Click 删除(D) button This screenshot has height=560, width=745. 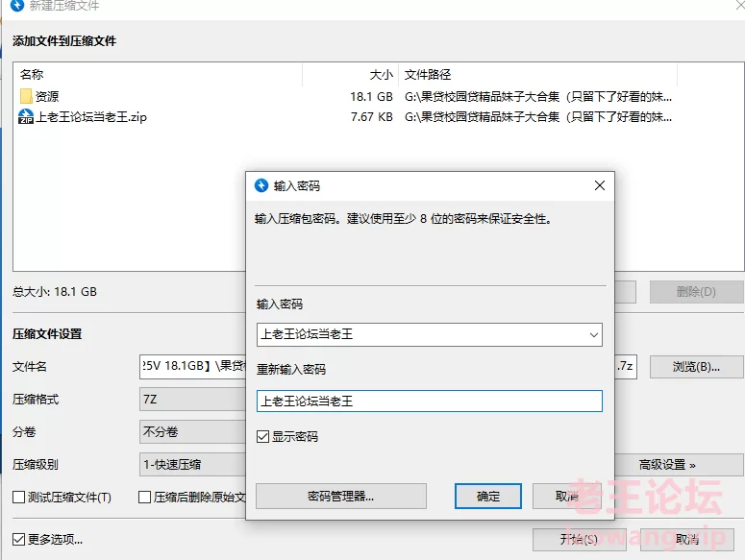(696, 292)
